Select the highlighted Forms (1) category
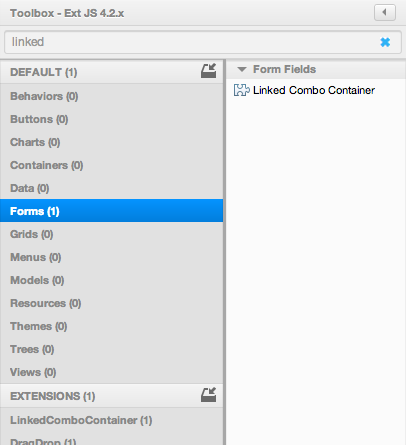Image resolution: width=406 pixels, height=445 pixels. (111, 211)
